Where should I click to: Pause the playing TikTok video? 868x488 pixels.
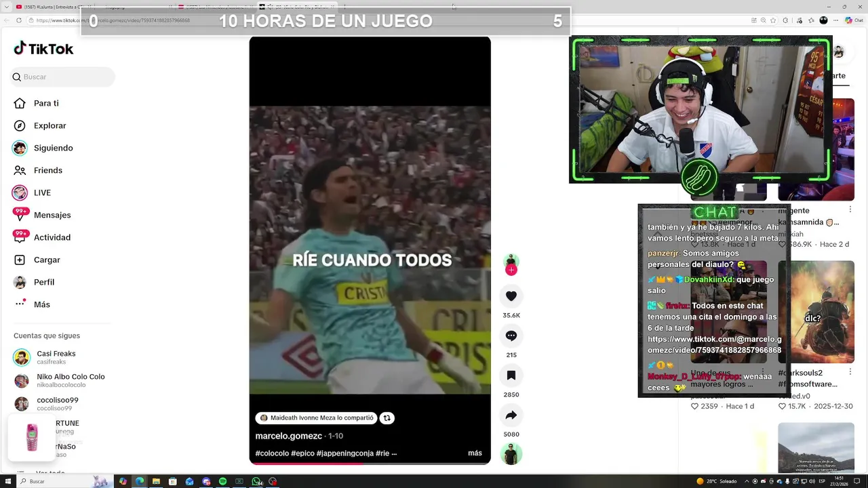pyautogui.click(x=370, y=249)
